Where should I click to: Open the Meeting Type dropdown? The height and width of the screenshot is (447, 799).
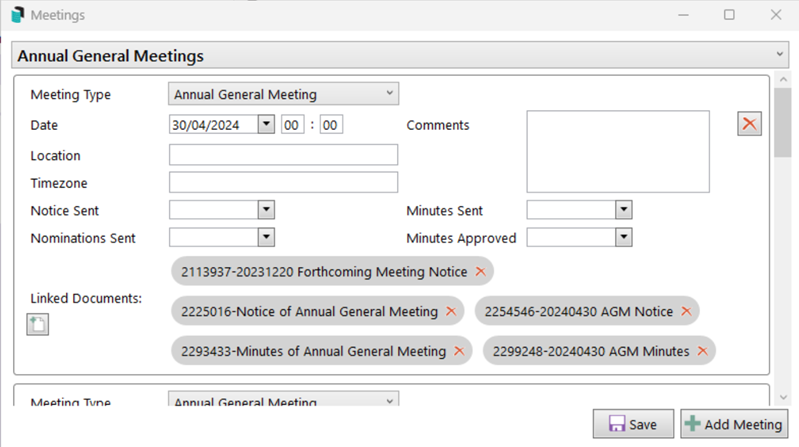click(284, 95)
